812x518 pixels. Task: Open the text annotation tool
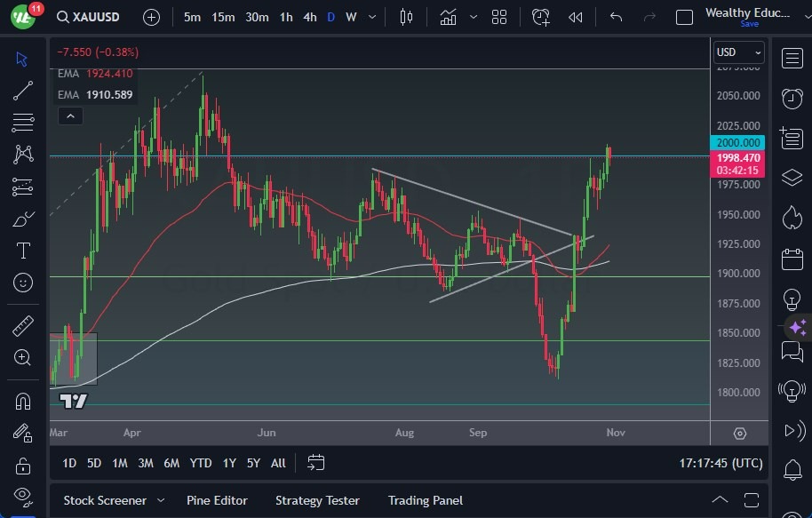[x=23, y=251]
